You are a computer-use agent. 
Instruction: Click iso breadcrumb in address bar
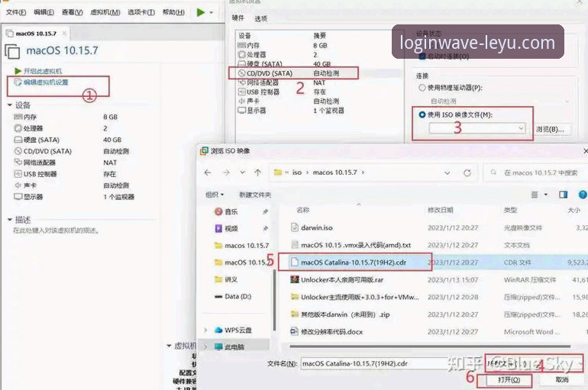[297, 172]
